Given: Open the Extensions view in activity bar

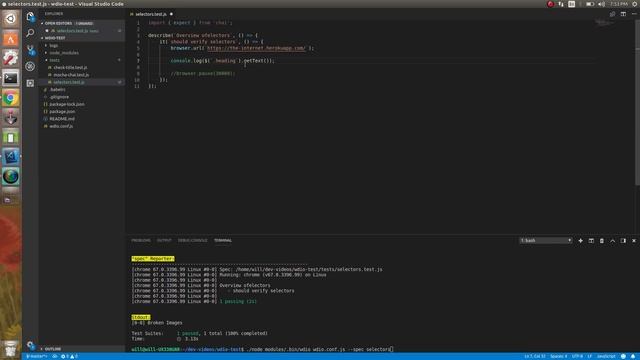Looking at the screenshot, I should point(30,83).
